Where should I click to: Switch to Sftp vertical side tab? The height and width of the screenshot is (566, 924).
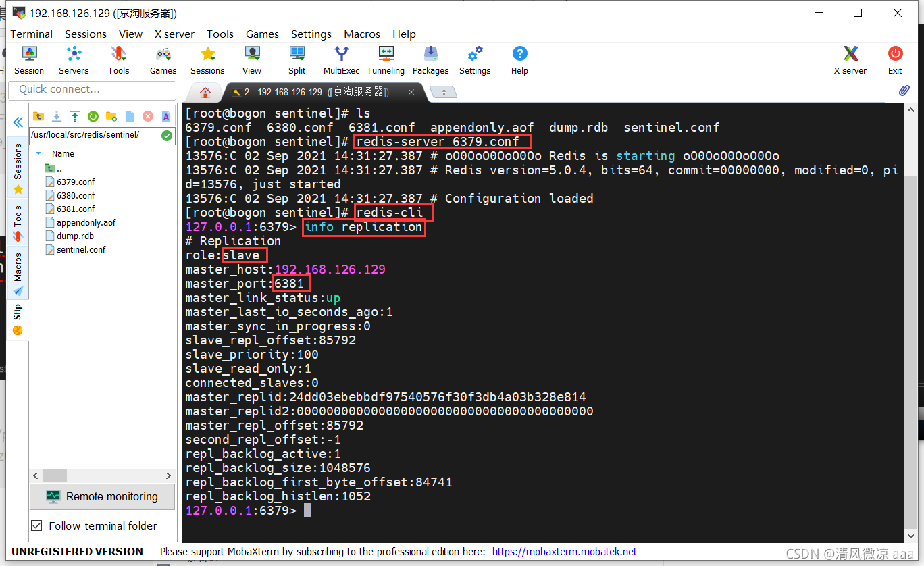(x=18, y=319)
